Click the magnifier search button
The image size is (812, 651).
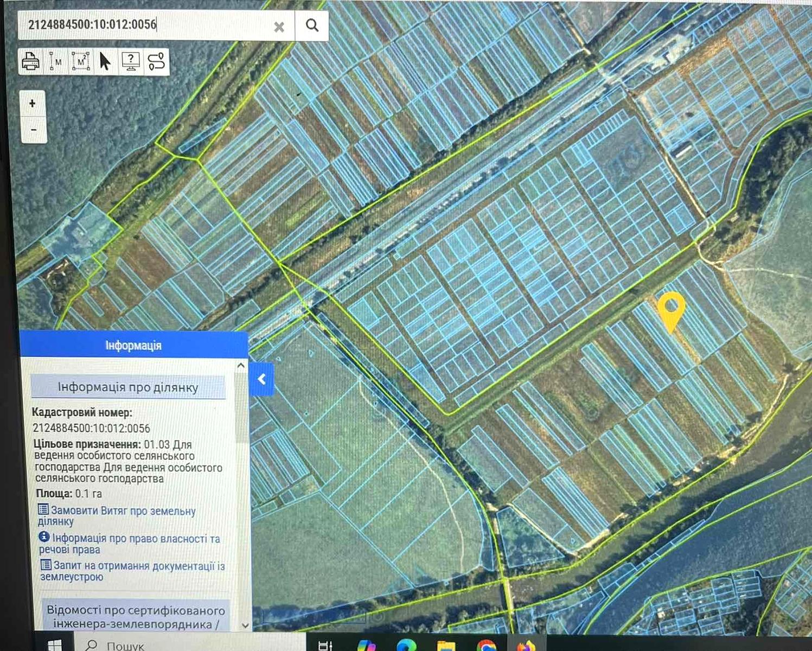click(312, 25)
